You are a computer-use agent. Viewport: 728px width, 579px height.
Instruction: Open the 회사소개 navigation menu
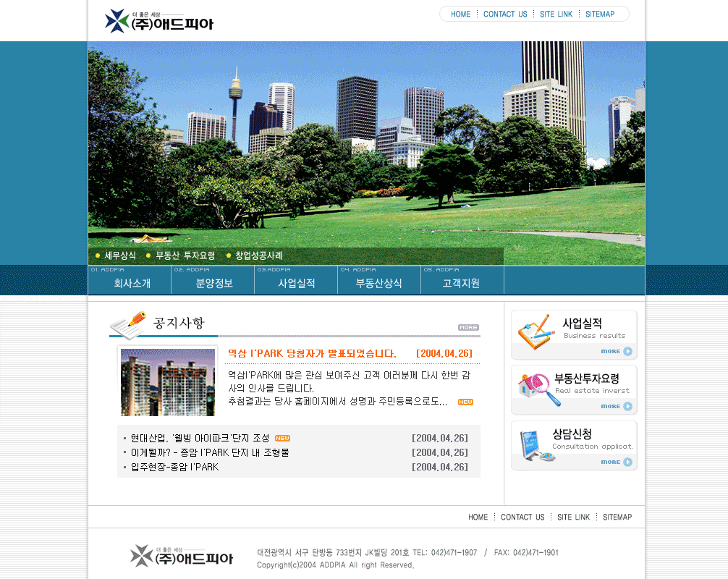pos(132,283)
